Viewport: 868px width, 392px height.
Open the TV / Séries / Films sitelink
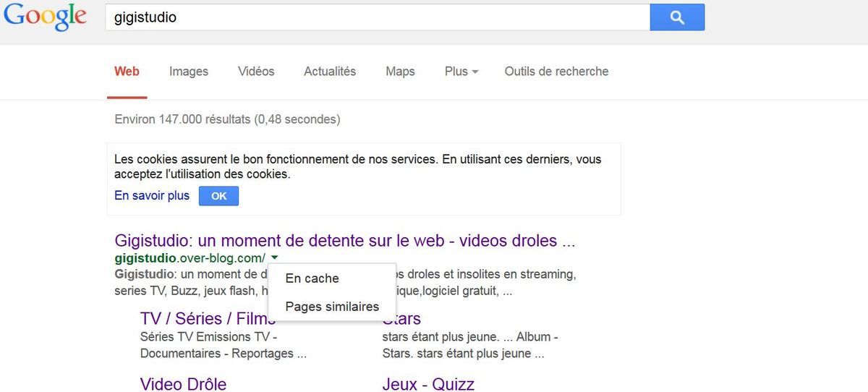[x=208, y=319]
